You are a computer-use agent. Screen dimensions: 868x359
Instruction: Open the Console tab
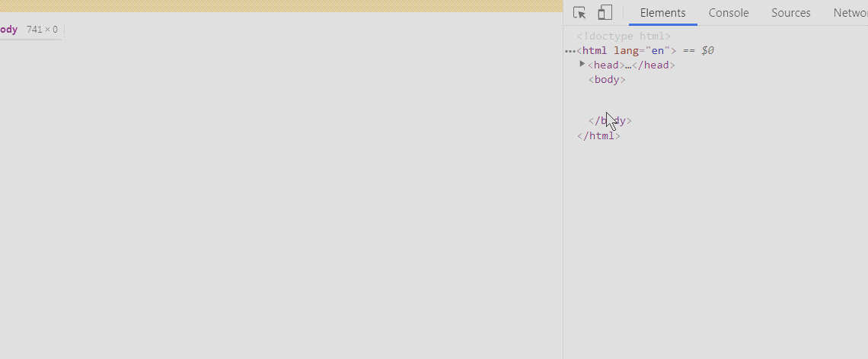tap(729, 13)
